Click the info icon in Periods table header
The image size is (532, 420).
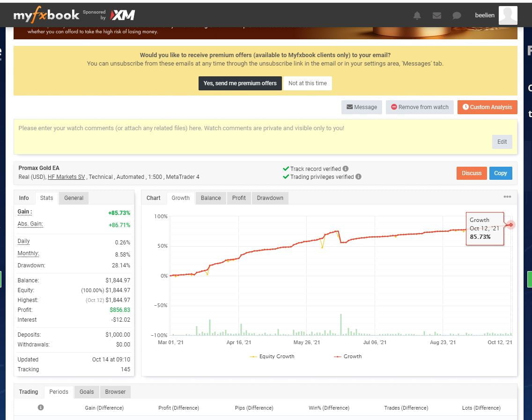point(41,407)
